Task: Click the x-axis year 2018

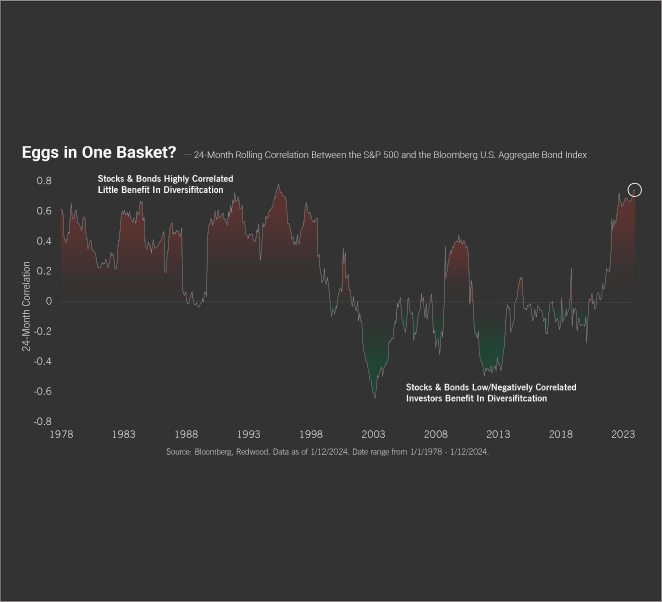Action: (561, 434)
